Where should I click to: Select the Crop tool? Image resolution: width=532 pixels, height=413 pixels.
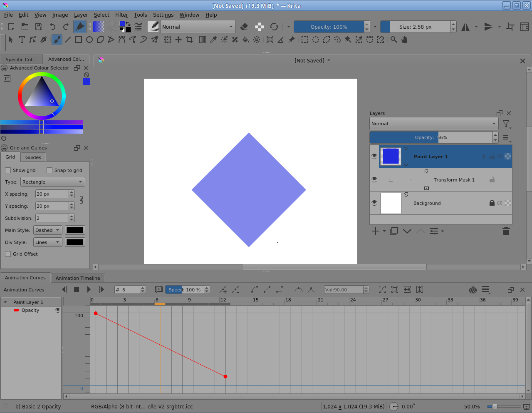coord(189,40)
